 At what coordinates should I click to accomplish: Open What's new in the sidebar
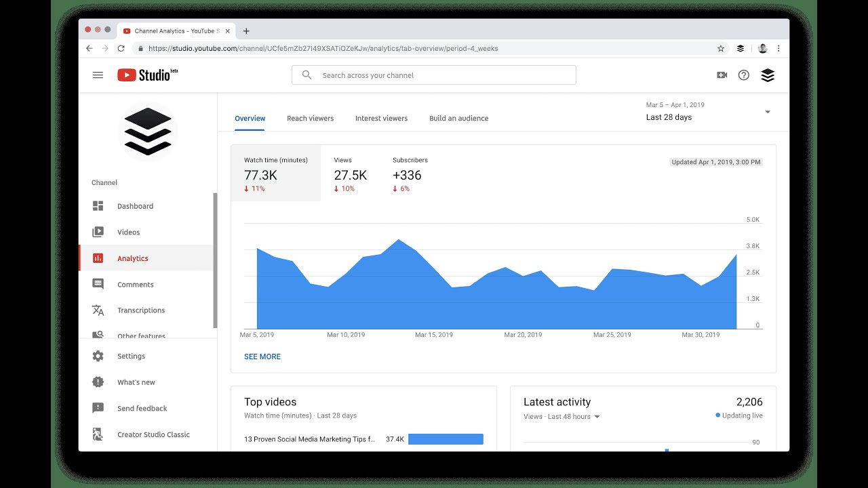click(148, 382)
